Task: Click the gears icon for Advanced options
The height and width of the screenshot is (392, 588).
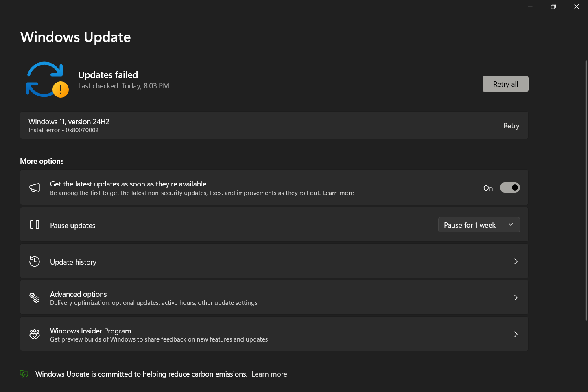Action: (35, 298)
